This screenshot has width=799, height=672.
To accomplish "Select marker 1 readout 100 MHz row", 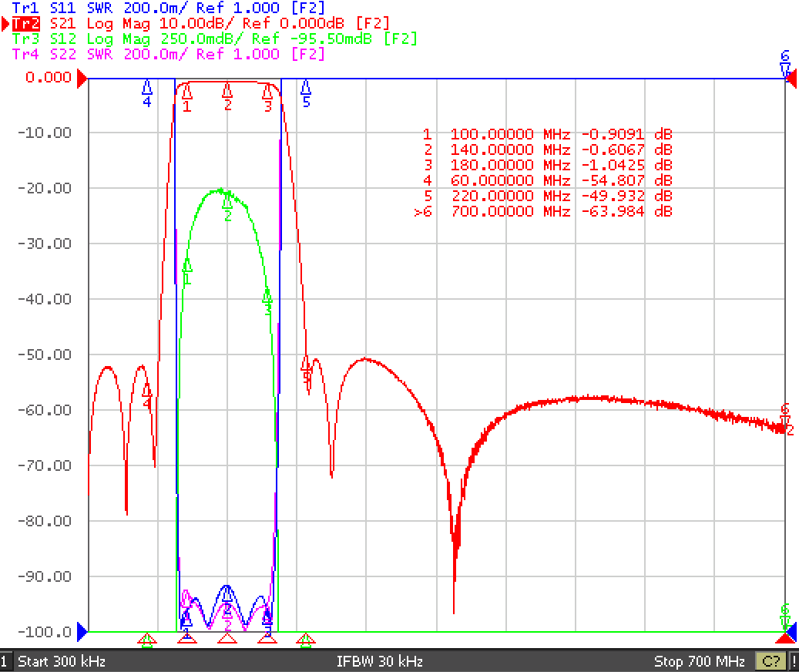I will [547, 135].
